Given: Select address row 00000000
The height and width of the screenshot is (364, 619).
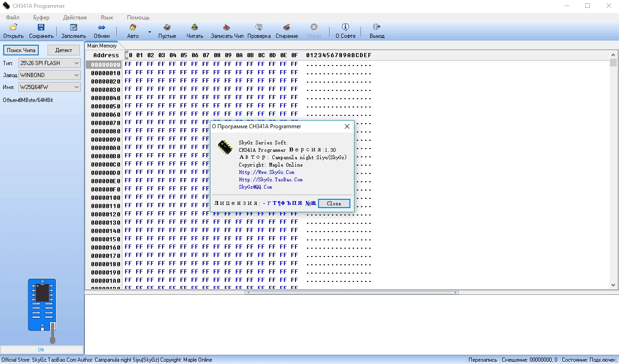Looking at the screenshot, I should 105,65.
